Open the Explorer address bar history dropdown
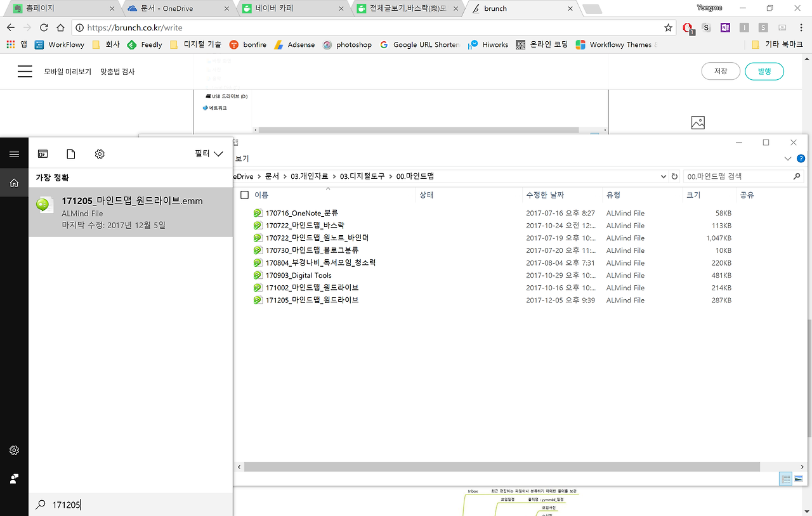Viewport: 812px width, 516px height. click(664, 176)
